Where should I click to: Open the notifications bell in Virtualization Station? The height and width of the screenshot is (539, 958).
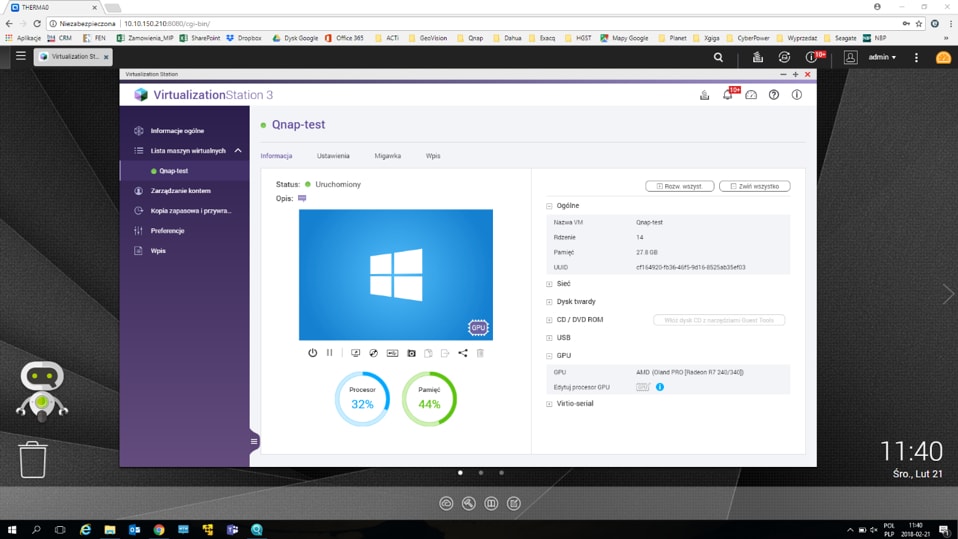pyautogui.click(x=728, y=95)
